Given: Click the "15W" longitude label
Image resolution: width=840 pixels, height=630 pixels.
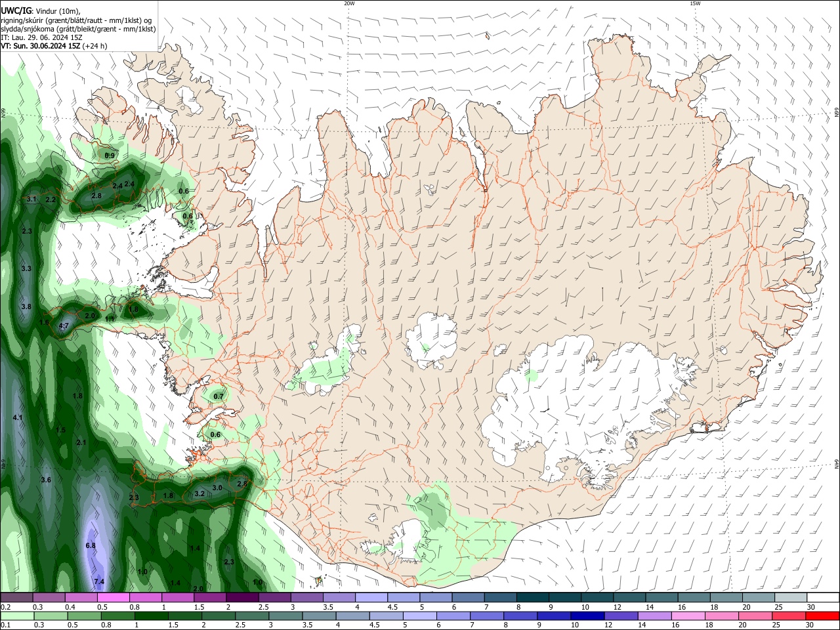Looking at the screenshot, I should (695, 3).
